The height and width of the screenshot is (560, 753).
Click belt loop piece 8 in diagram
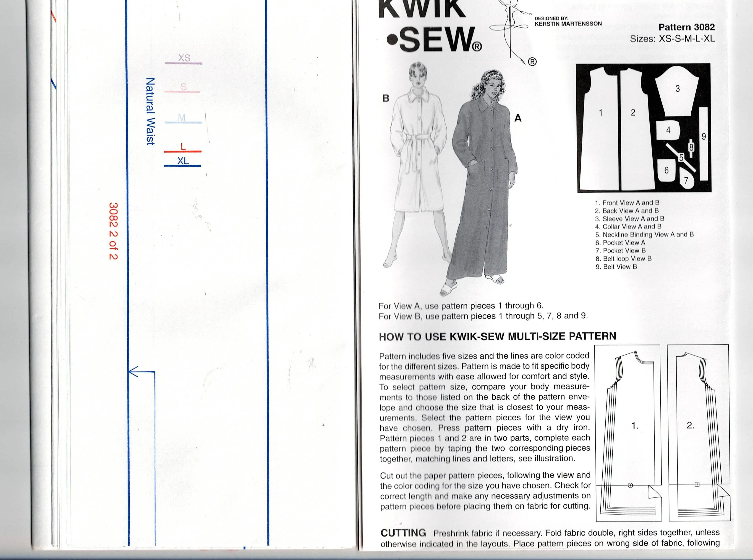(691, 148)
